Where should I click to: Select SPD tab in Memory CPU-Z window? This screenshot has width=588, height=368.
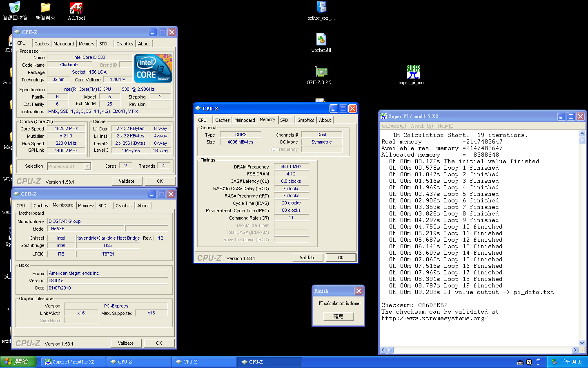(x=284, y=120)
